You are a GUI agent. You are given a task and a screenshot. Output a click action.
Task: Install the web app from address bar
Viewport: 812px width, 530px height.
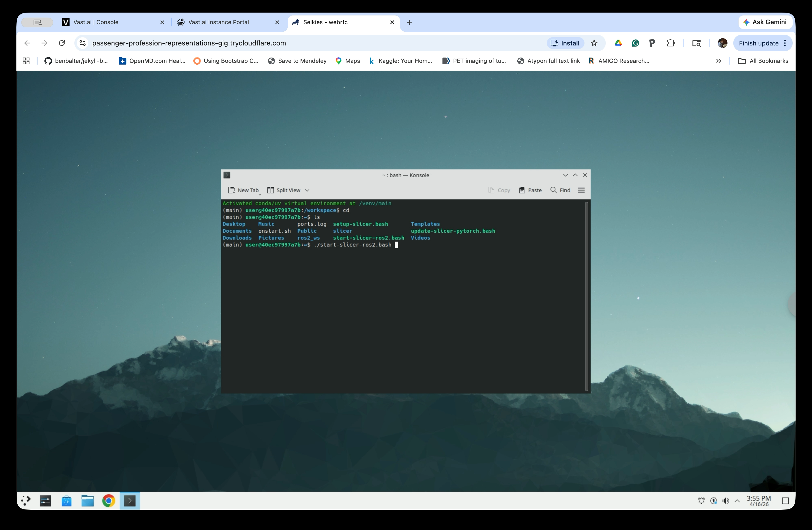(x=565, y=43)
